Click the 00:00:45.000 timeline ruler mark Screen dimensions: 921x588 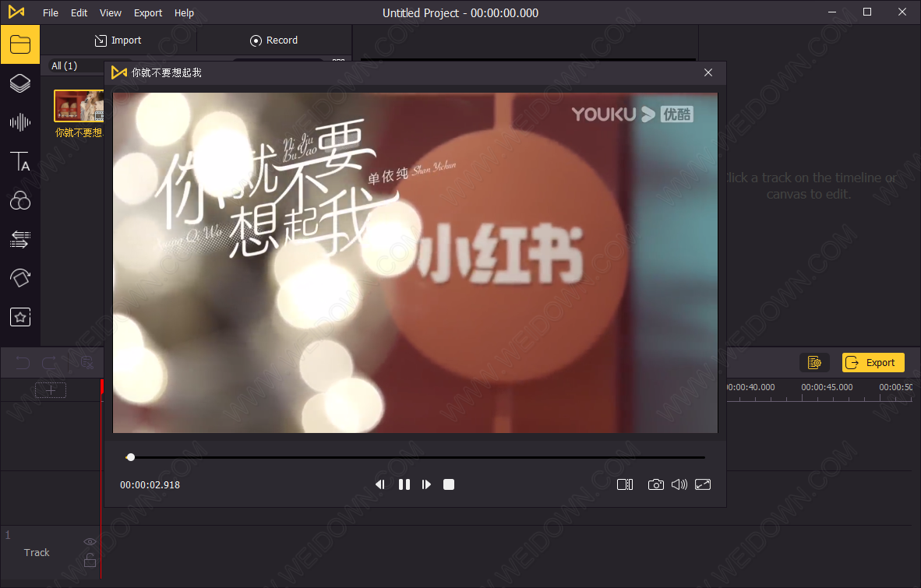coord(827,387)
